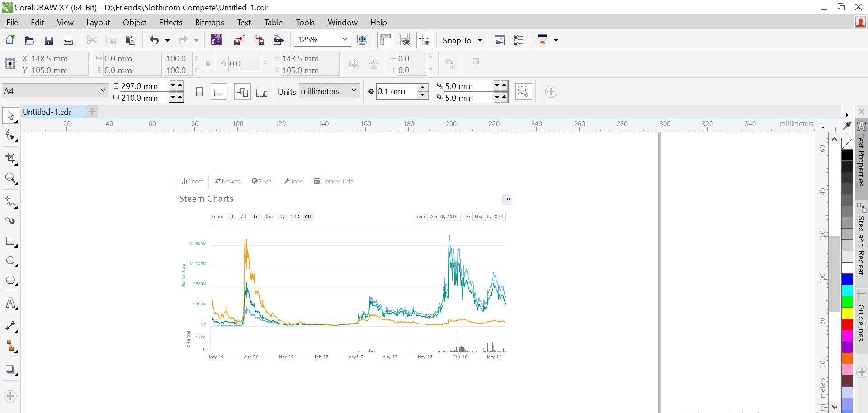
Task: Pick the red color swatch
Action: pyautogui.click(x=847, y=324)
